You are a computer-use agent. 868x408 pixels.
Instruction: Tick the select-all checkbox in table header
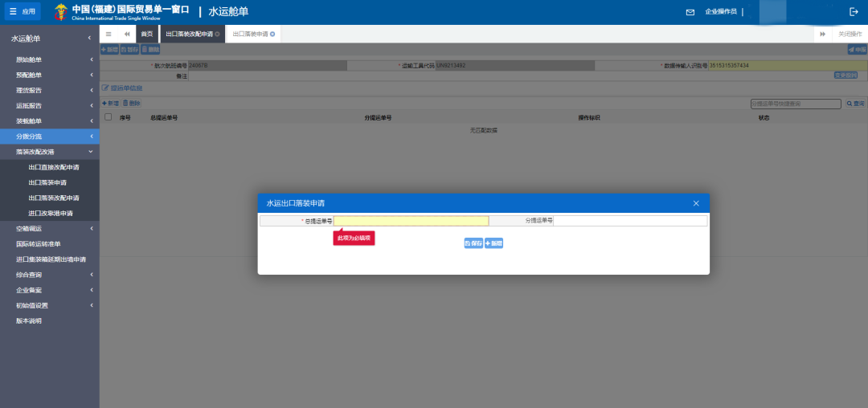coord(108,117)
